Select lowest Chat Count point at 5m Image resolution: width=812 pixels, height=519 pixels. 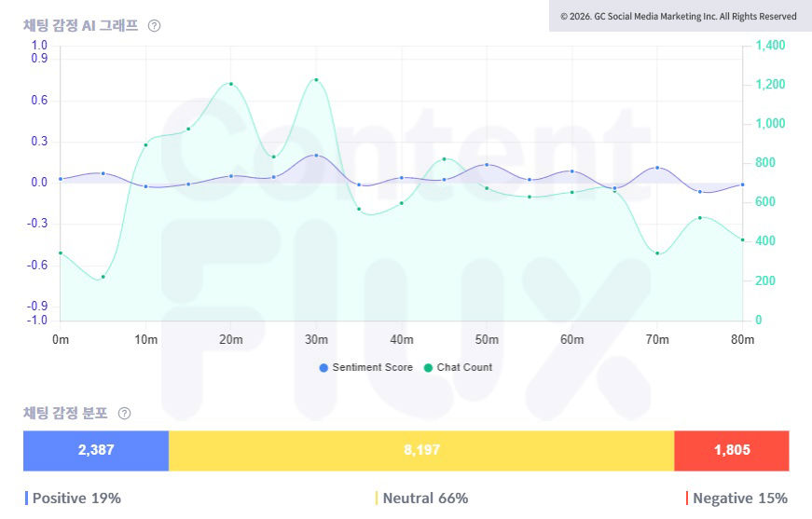point(103,277)
